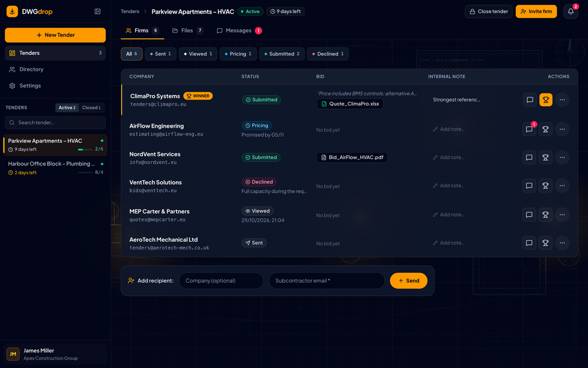Open more actions for MEP Carter & Partners

(562, 215)
